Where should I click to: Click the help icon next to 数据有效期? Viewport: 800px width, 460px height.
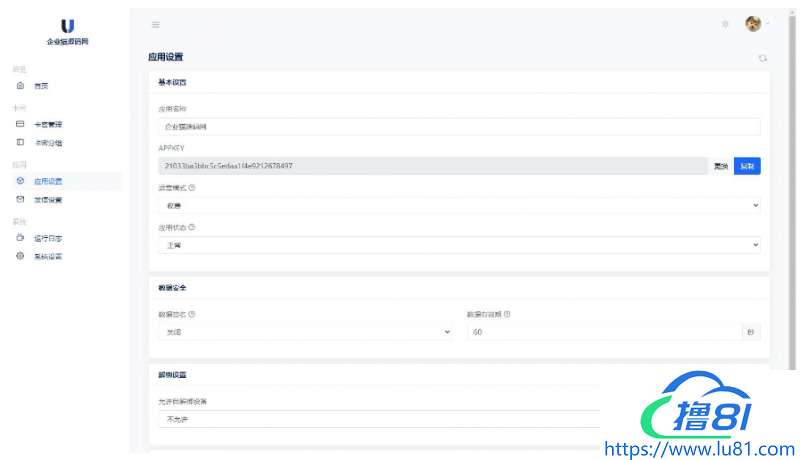(x=507, y=314)
